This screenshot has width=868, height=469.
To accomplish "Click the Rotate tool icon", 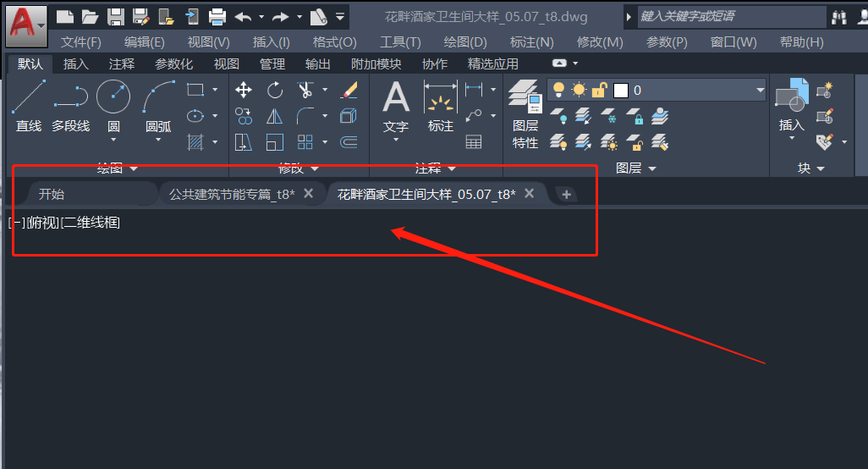I will [275, 91].
